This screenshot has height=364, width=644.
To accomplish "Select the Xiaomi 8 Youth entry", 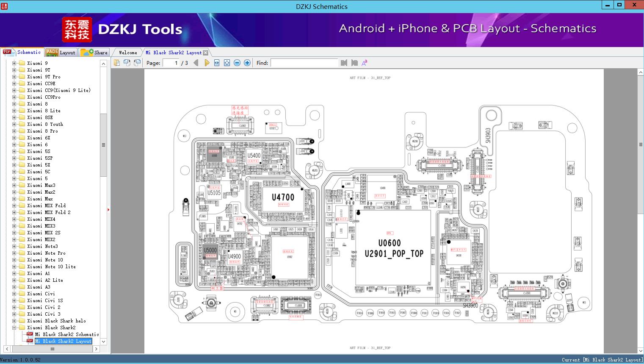I will tap(45, 124).
